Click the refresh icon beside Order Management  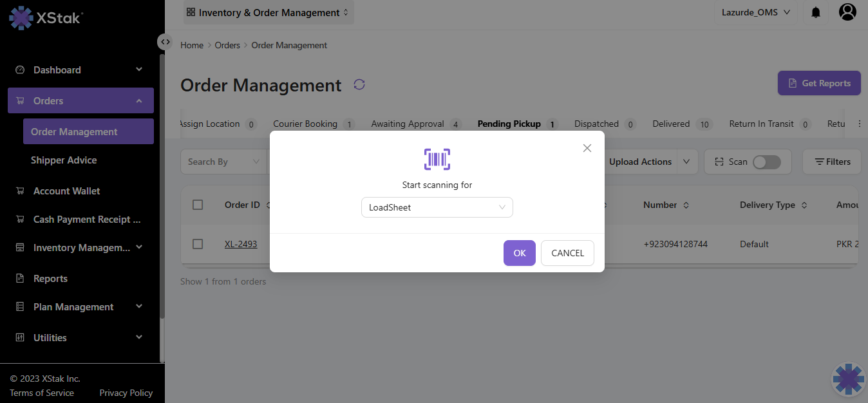(359, 84)
